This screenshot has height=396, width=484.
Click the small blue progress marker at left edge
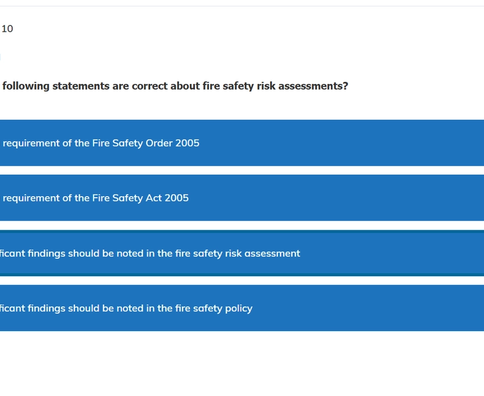pyautogui.click(x=0, y=57)
